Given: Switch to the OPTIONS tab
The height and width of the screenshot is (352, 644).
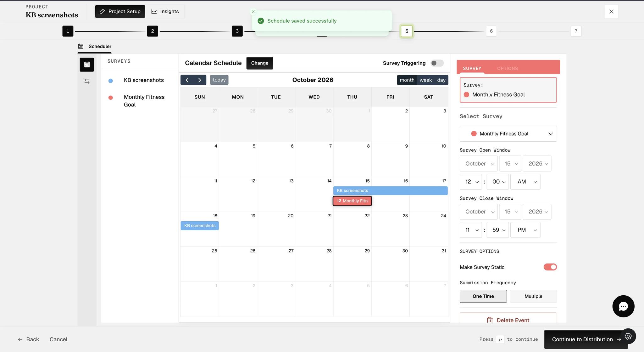Looking at the screenshot, I should (x=507, y=68).
